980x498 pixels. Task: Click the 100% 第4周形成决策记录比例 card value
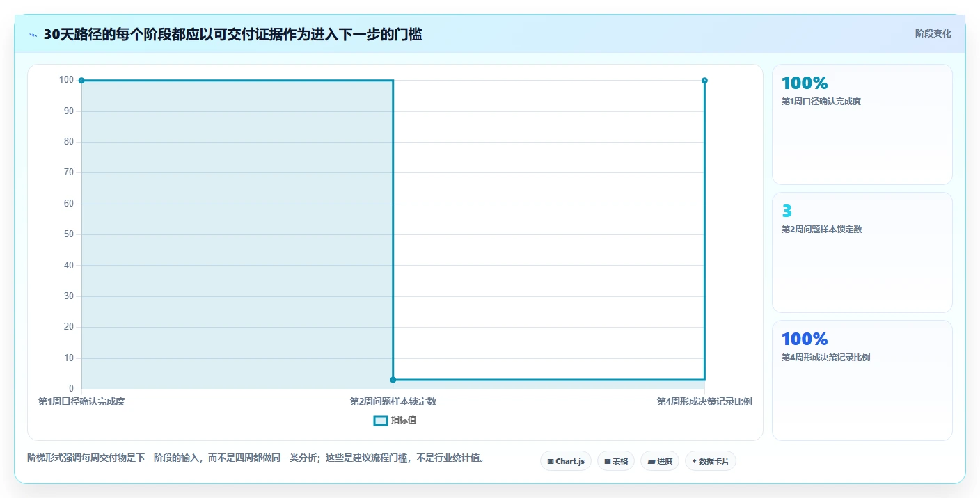coord(805,339)
